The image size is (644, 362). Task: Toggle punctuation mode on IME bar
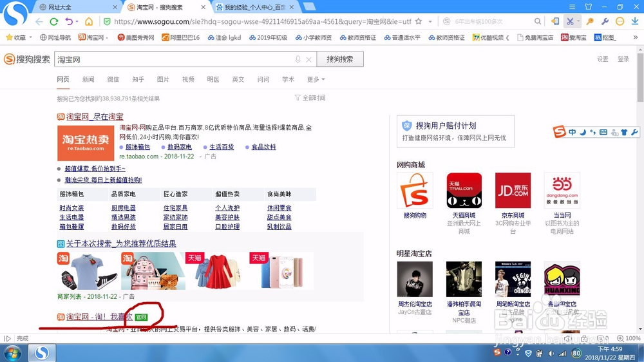(592, 132)
